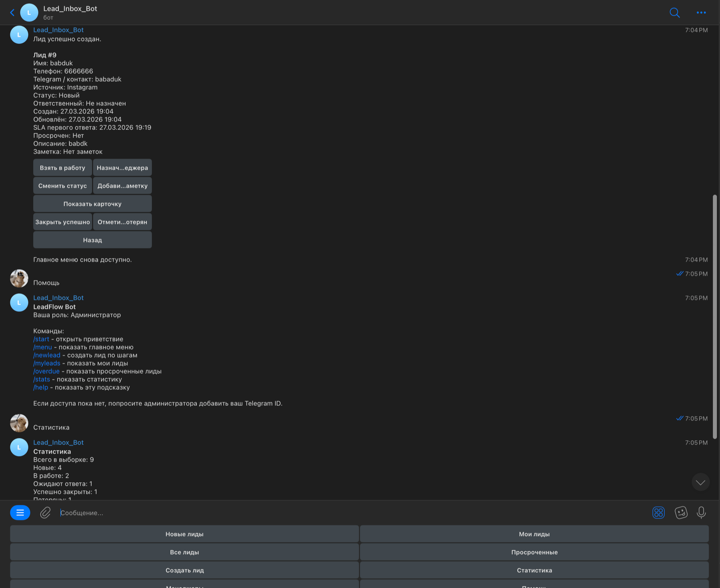Go back using the header arrow
The image size is (720, 588).
tap(12, 13)
